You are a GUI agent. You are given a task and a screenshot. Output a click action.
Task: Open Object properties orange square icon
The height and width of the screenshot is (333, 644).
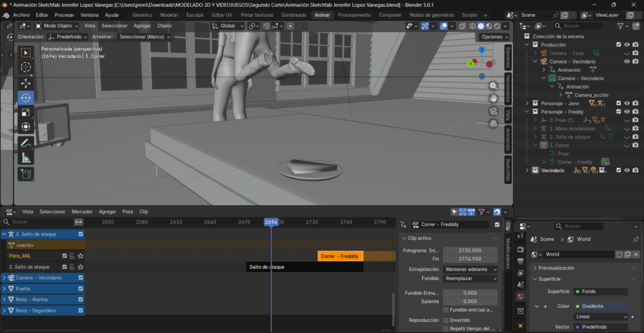click(520, 325)
